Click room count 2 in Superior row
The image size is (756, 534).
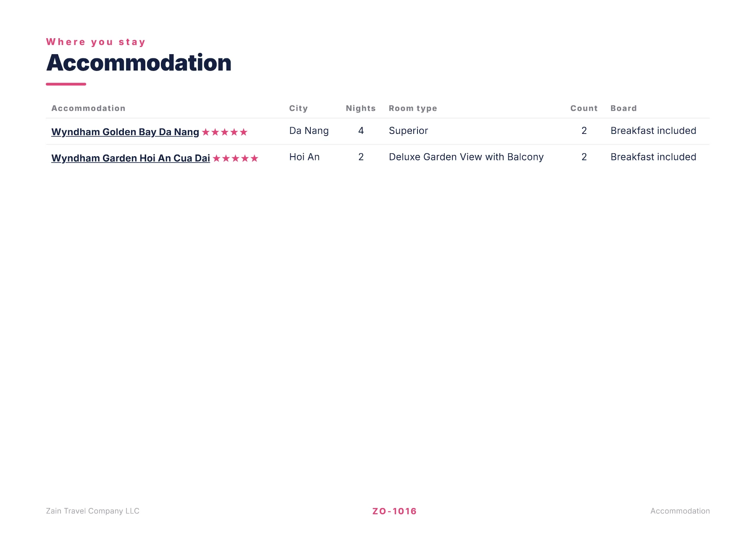(x=584, y=131)
